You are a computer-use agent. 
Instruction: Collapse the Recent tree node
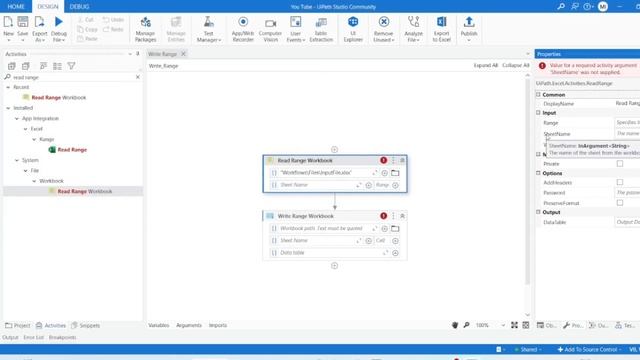point(8,87)
